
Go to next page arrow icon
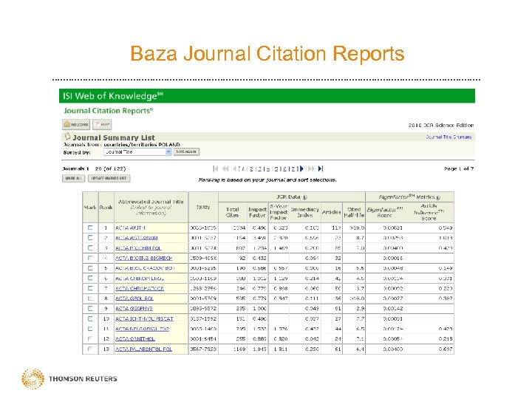(301, 168)
